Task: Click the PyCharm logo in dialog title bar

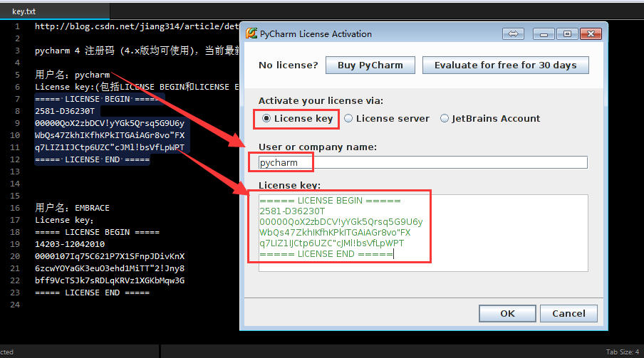Action: click(251, 33)
